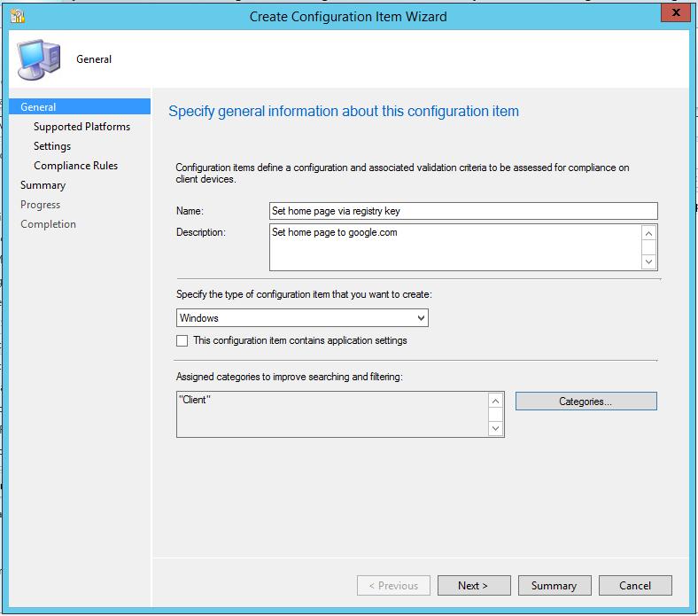698x616 pixels.
Task: Click categories list scroll down arrow
Action: (495, 428)
